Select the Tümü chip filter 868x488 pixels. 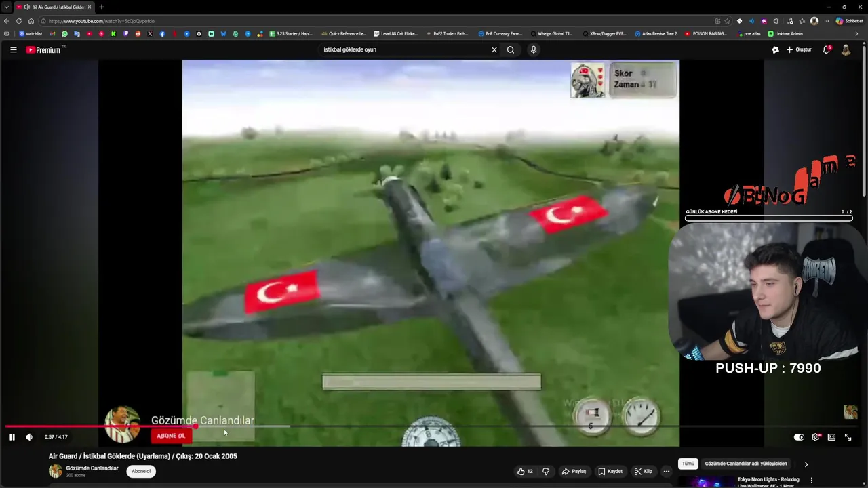688,464
